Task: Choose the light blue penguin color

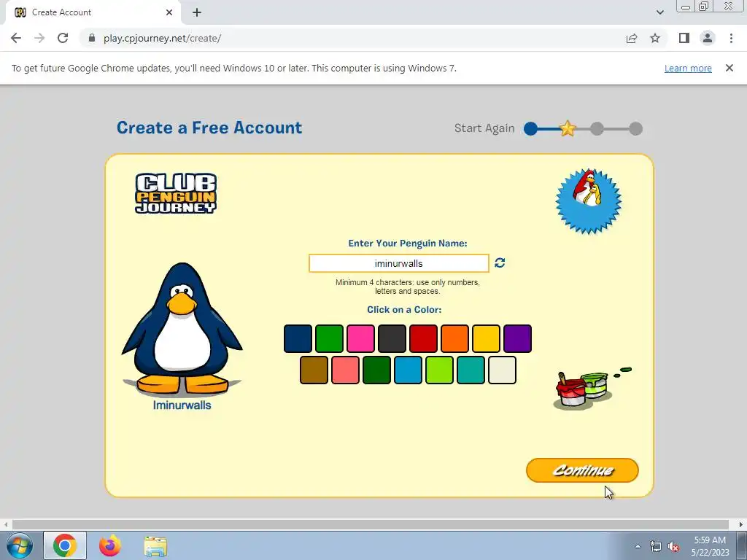Action: [x=408, y=370]
